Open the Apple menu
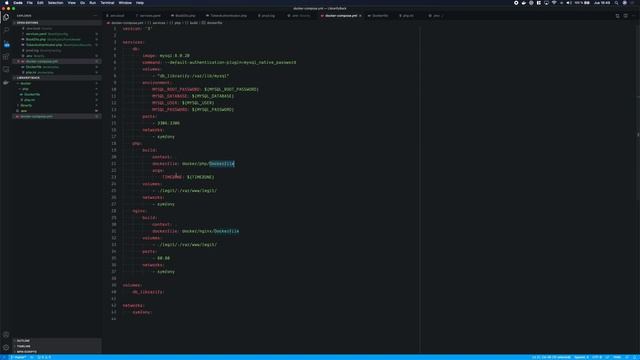Screen dimensions: 640x360 (x=7, y=3)
